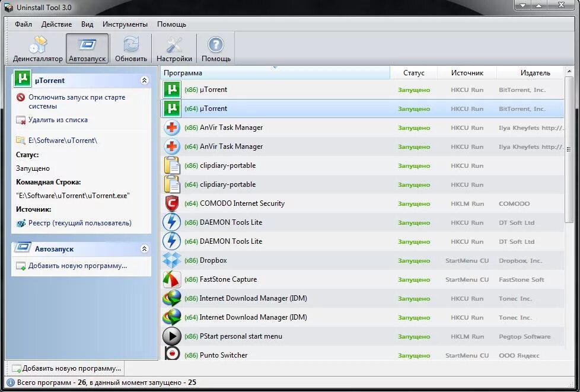The width and height of the screenshot is (580, 392).
Task: Select (x64) COMODO Internet Security entry
Action: (x=234, y=203)
